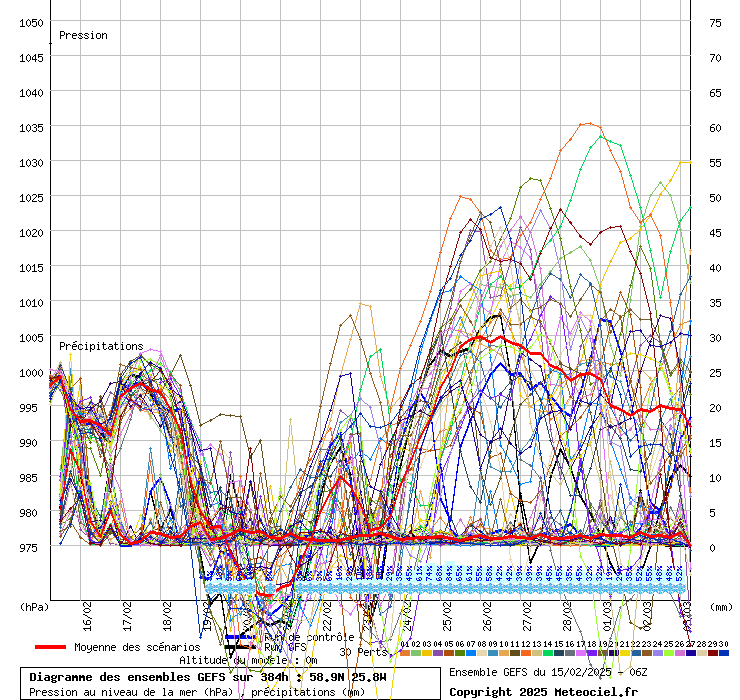Click the 45 precipitation axis label
The width and height of the screenshot is (740, 700).
coord(715,233)
